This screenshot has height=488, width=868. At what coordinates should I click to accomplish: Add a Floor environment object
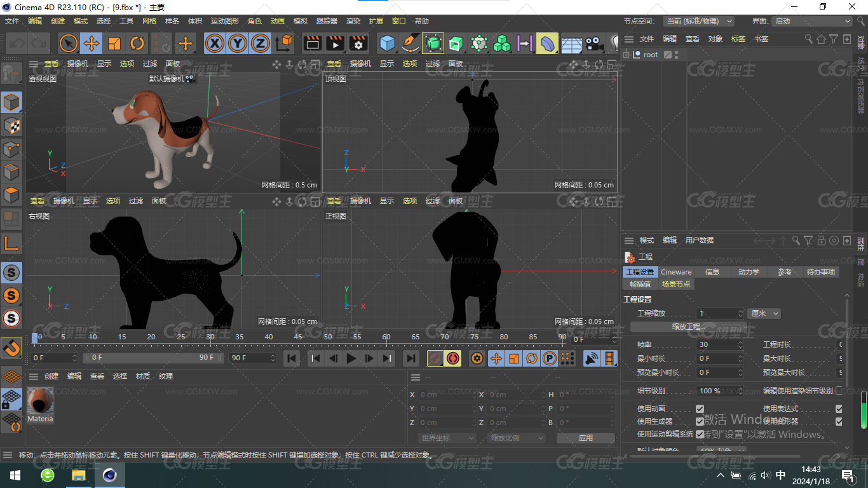(571, 43)
